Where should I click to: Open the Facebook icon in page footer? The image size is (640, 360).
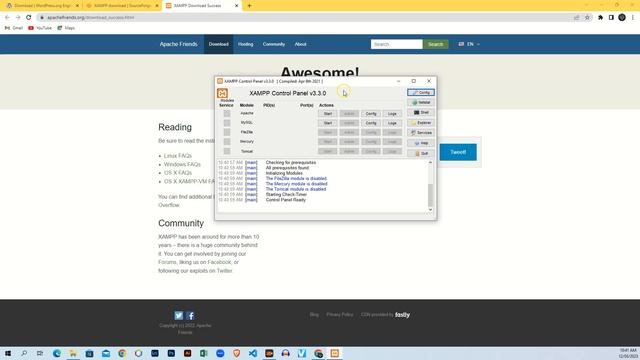[x=191, y=316]
